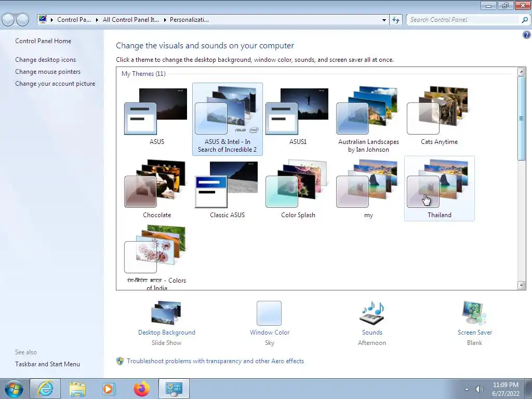This screenshot has height=399, width=532.
Task: Apply the ASUS1 theme
Action: tap(297, 112)
